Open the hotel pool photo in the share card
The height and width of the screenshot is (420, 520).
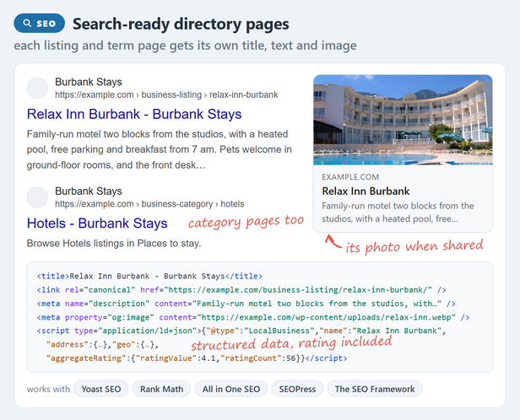pyautogui.click(x=403, y=120)
